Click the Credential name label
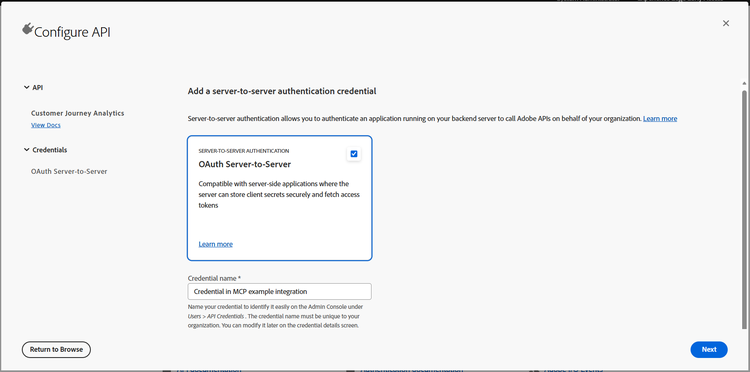750x372 pixels. click(214, 278)
